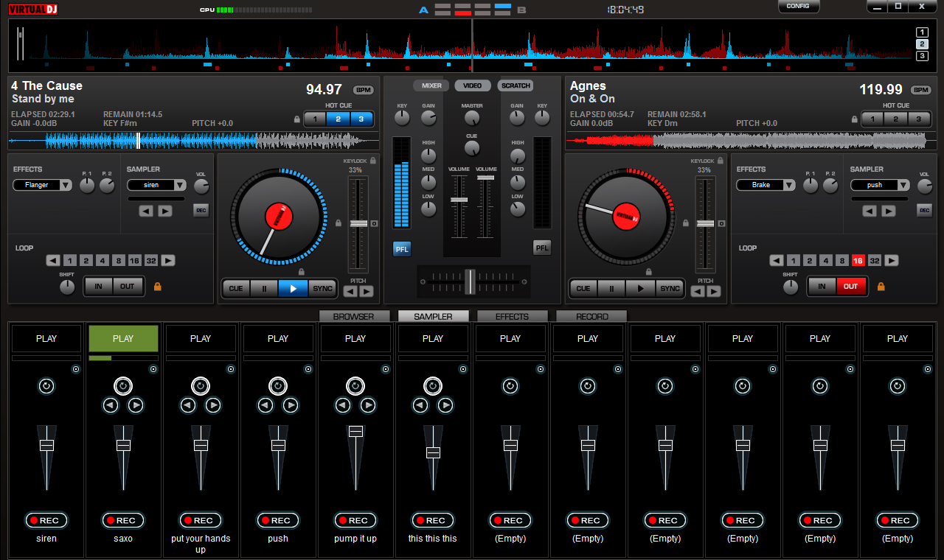Trigger hot cue 1 on left deck
Screen dimensions: 944x560
pyautogui.click(x=315, y=119)
